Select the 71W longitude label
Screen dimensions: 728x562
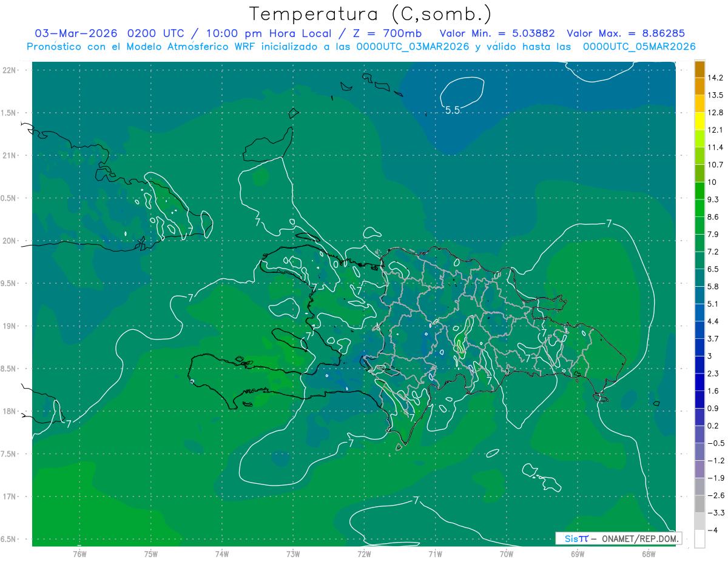tap(435, 554)
